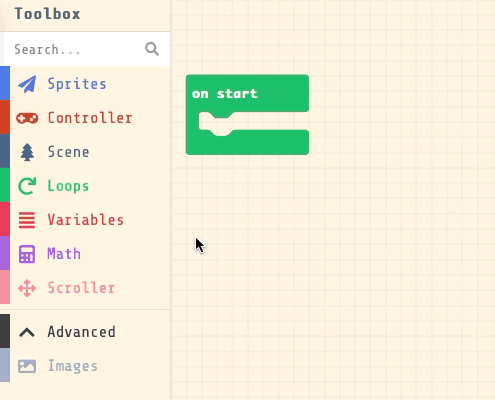This screenshot has height=400, width=495.
Task: Click the Loops circular arrow icon
Action: (27, 186)
